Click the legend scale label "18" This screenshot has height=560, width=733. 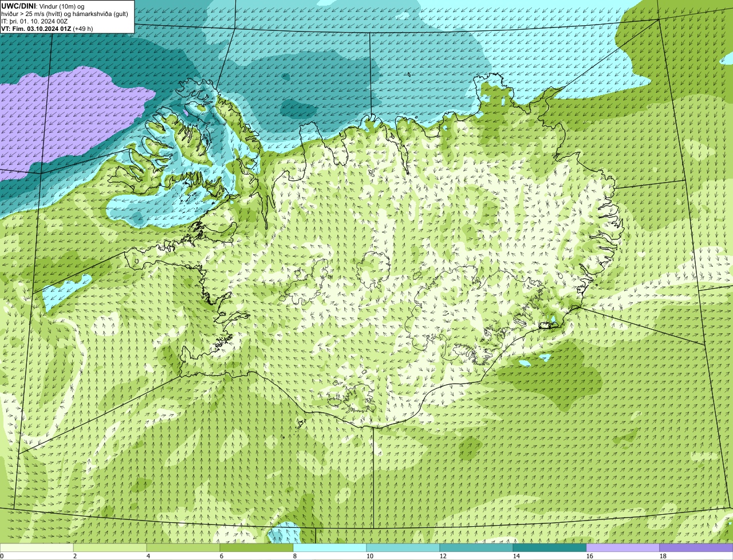[663, 556]
